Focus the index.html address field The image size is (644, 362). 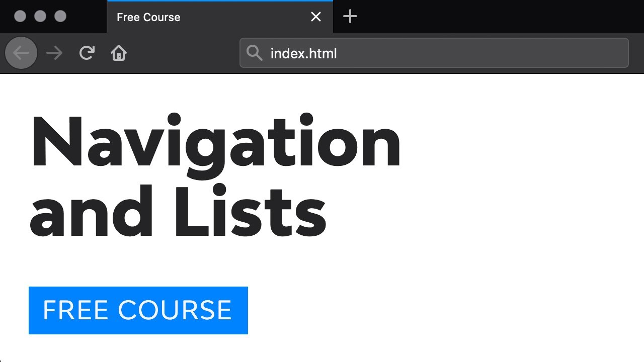(434, 53)
